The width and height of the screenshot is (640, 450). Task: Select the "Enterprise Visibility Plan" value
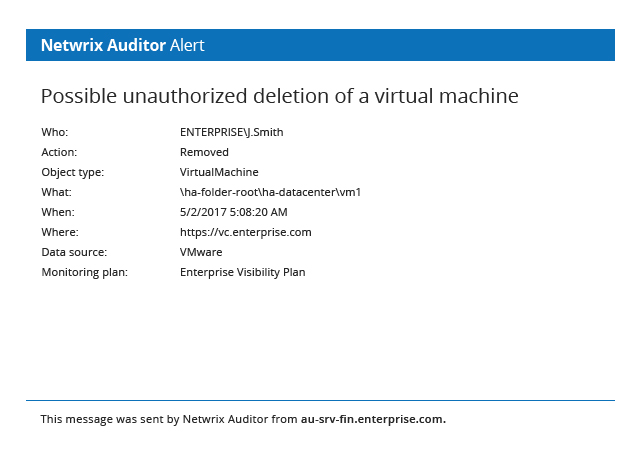pos(243,272)
